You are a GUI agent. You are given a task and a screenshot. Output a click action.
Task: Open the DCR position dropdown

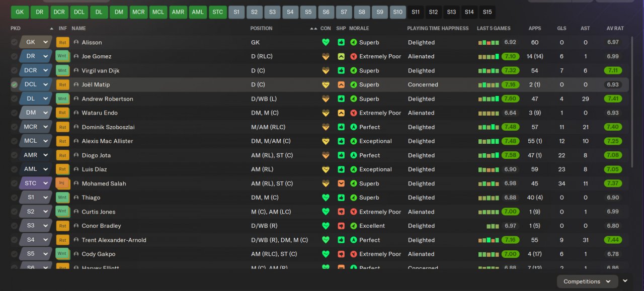[x=36, y=70]
